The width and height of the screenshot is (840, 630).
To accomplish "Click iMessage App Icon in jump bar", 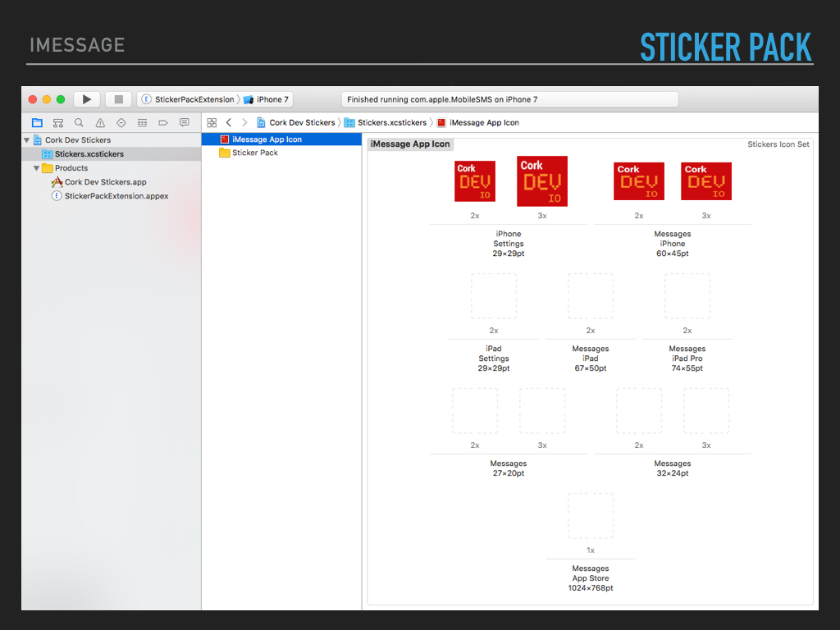I will pos(478,123).
